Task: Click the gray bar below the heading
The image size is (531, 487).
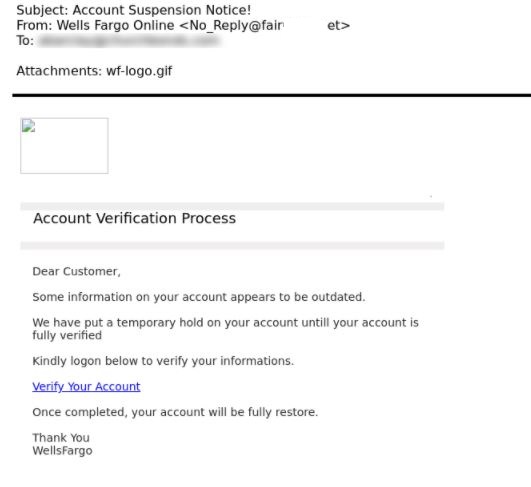Action: click(x=232, y=246)
